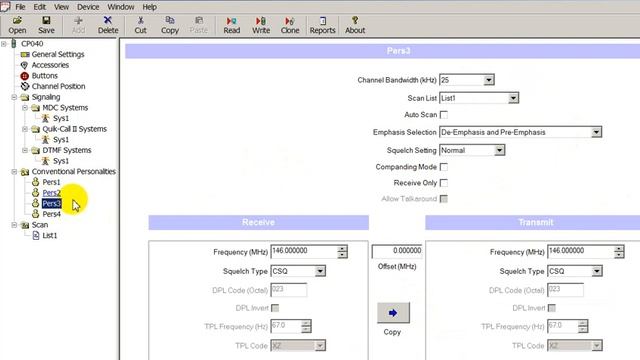
Task: Open the Help menu
Action: click(x=149, y=7)
